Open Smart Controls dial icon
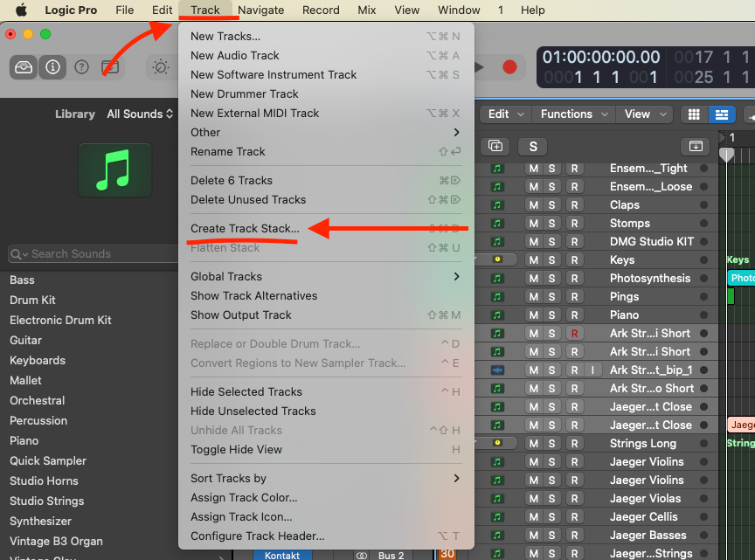 pyautogui.click(x=160, y=67)
